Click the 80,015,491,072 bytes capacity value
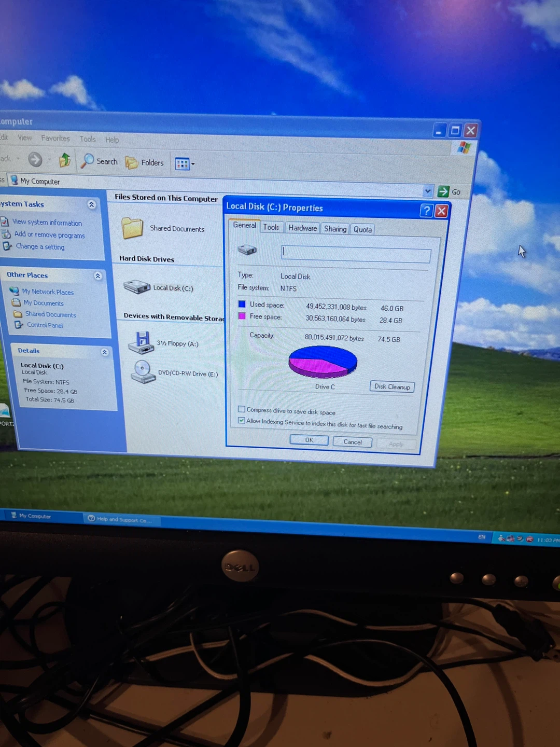The width and height of the screenshot is (560, 747). click(334, 338)
